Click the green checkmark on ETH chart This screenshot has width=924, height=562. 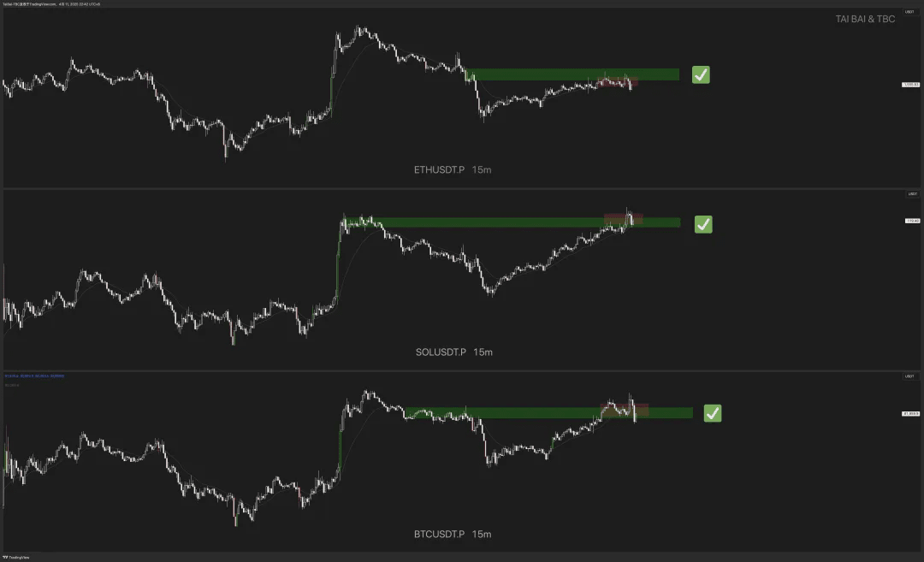pyautogui.click(x=701, y=75)
